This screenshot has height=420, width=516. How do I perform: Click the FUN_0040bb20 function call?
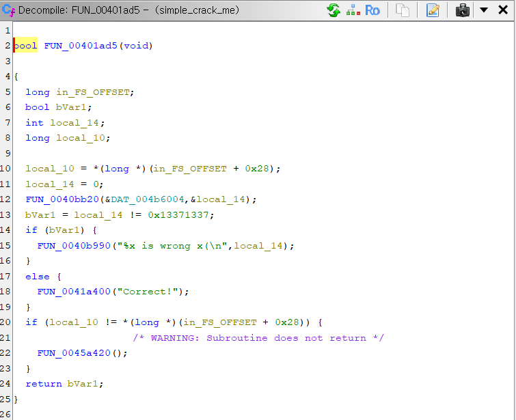pos(62,199)
